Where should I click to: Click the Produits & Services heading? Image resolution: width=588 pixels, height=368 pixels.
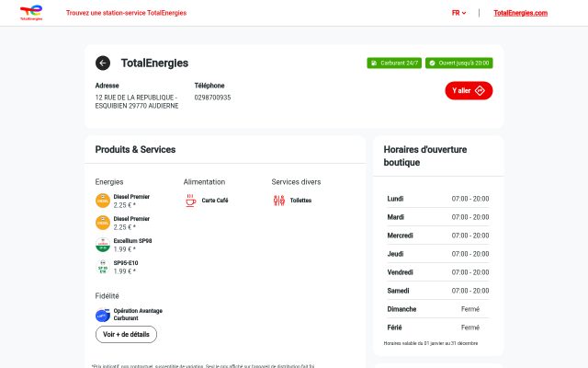tap(135, 149)
